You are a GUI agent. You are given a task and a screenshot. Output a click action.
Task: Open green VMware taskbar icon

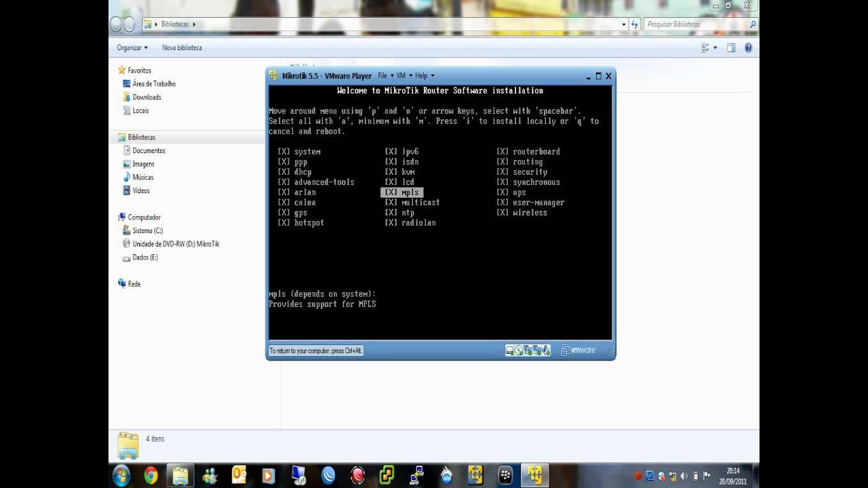pos(387,475)
